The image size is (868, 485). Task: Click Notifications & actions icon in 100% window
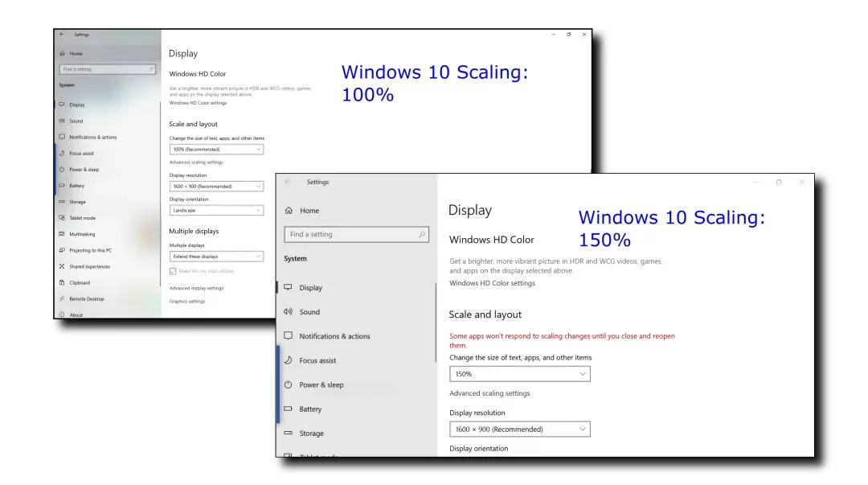point(62,137)
